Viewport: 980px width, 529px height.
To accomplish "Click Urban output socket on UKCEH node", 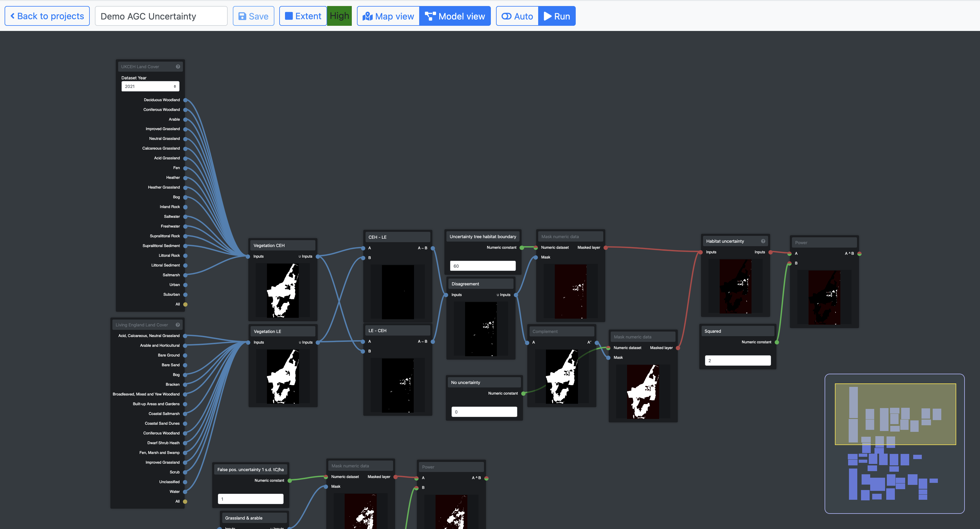I will (185, 285).
